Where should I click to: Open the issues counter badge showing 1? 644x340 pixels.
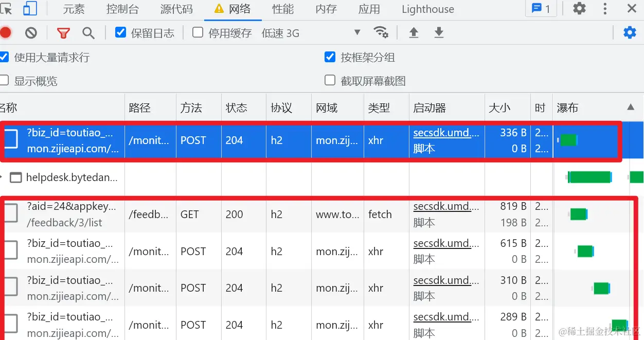pyautogui.click(x=541, y=8)
